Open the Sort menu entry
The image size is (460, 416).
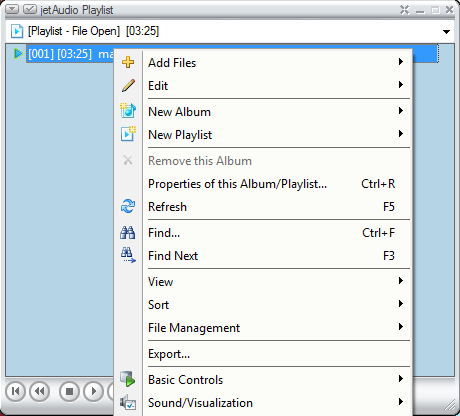point(263,305)
